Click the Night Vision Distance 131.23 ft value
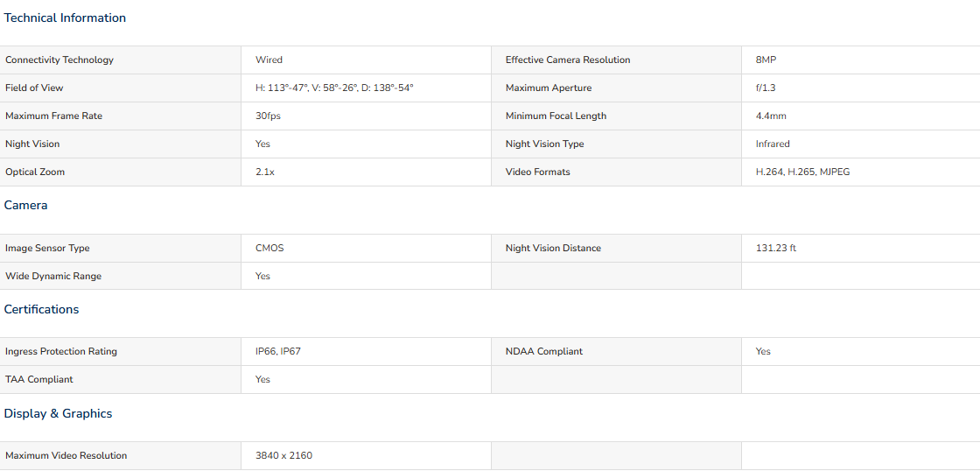 pos(775,249)
